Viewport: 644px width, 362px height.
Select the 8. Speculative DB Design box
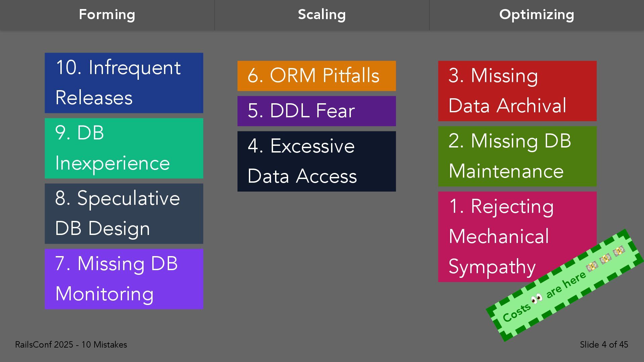(x=124, y=214)
